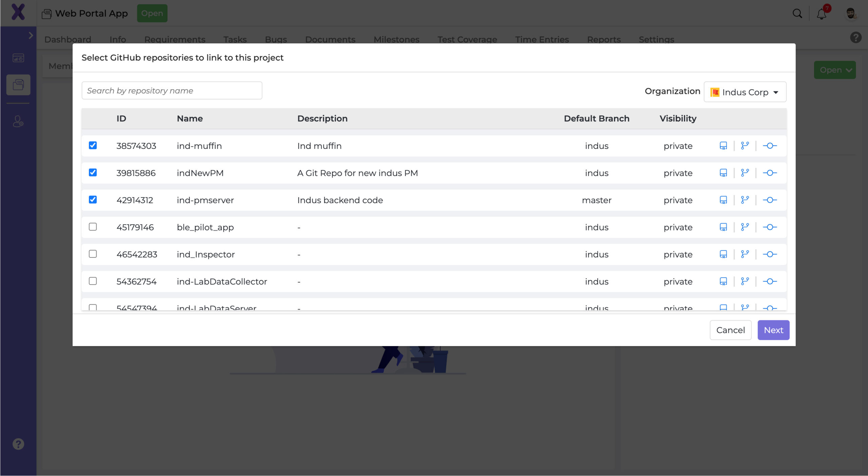Open the Indus Corp organization dropdown
This screenshot has height=476, width=868.
(745, 92)
